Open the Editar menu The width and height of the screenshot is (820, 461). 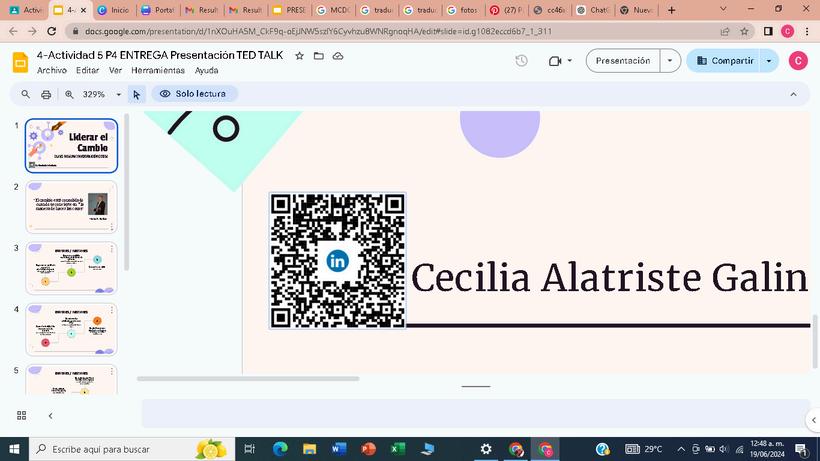[x=87, y=70]
